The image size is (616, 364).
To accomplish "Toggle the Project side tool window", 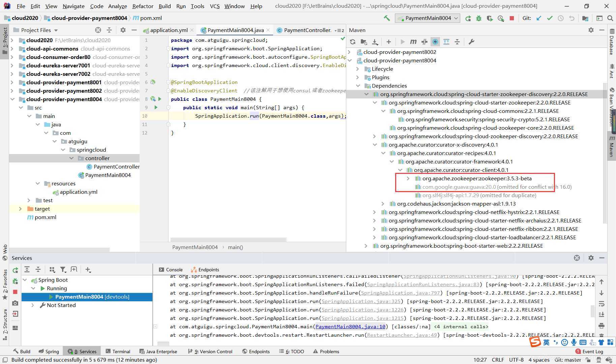I will tap(5, 41).
